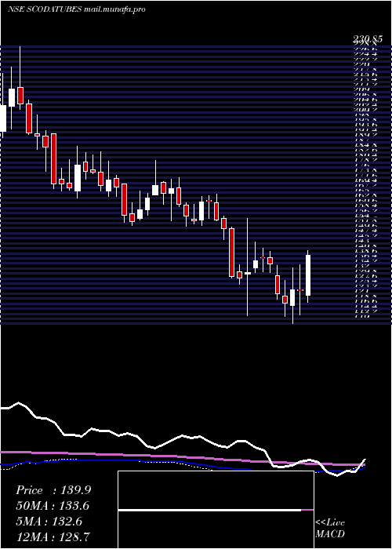392x549 pixels.
Task: Click the '<<Live MACD' label
Action: 330,529
